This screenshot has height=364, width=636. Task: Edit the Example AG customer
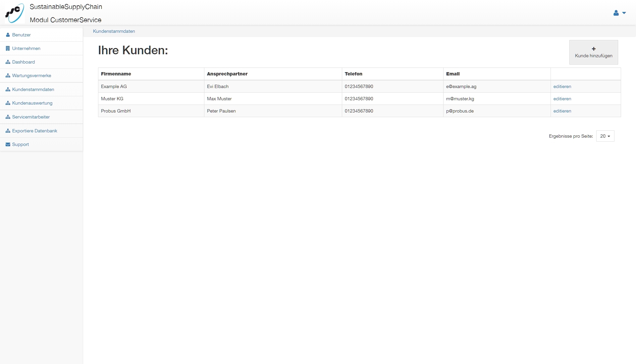(562, 86)
